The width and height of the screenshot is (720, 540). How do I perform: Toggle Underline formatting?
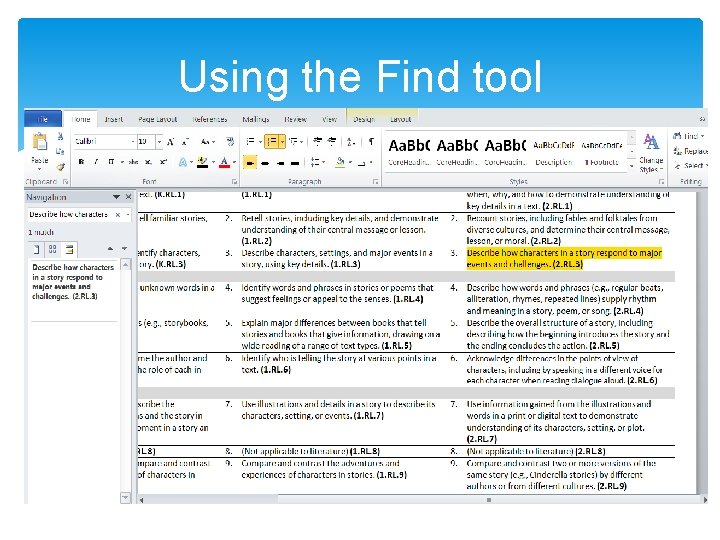[x=111, y=162]
